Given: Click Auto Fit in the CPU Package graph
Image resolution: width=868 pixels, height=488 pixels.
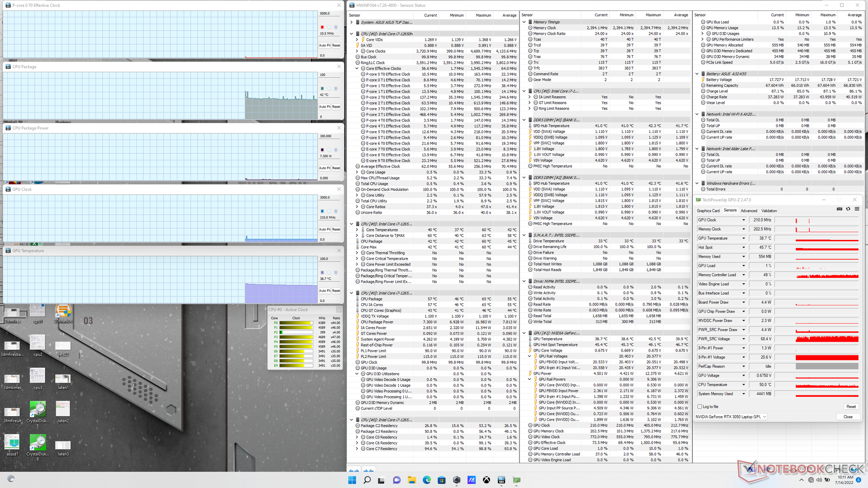Looking at the screenshot, I should tap(325, 107).
